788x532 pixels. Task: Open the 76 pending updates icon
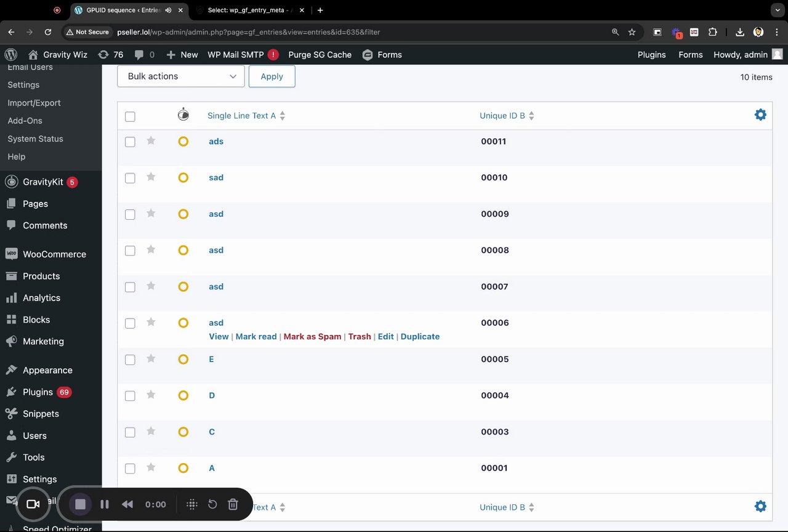point(111,55)
